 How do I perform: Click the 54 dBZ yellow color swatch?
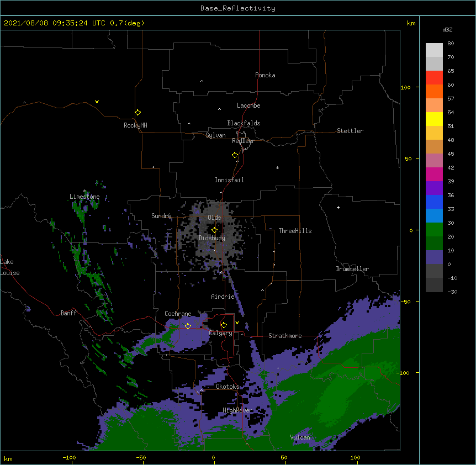[434, 119]
